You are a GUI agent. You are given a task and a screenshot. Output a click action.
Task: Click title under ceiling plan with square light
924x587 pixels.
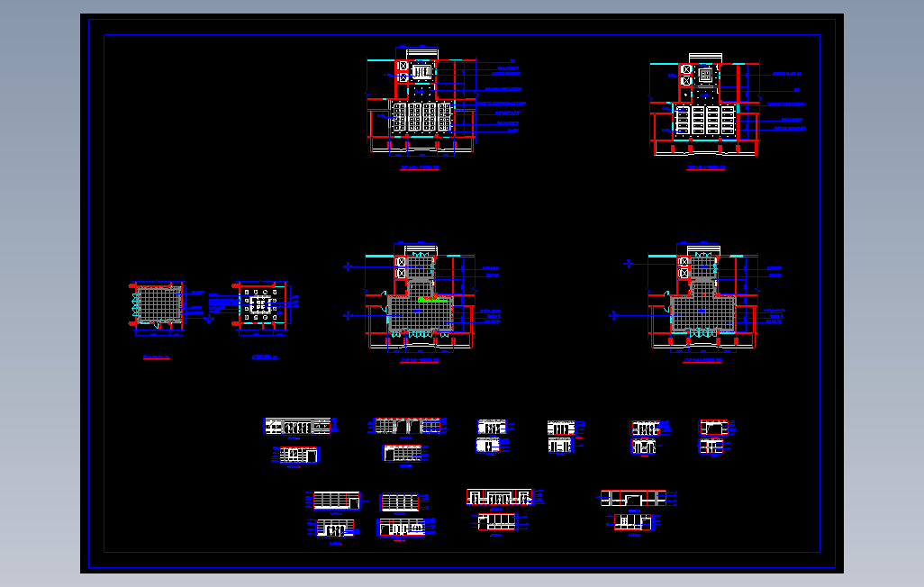[x=706, y=168]
